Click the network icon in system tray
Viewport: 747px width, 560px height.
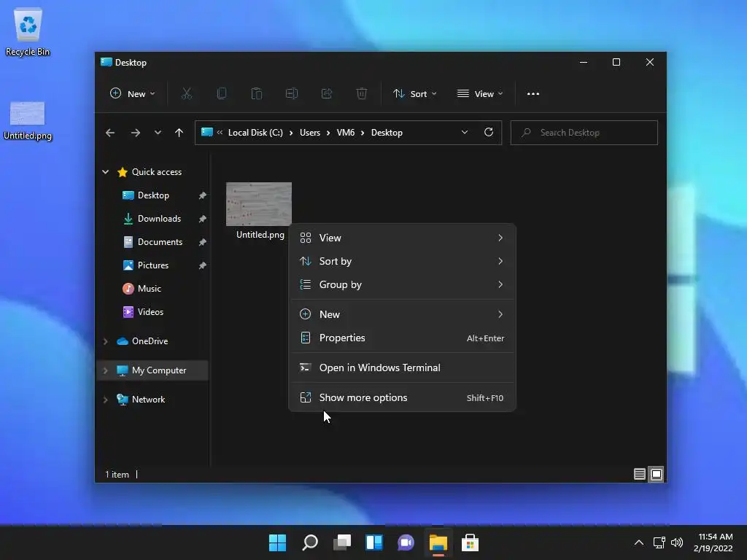(x=659, y=542)
